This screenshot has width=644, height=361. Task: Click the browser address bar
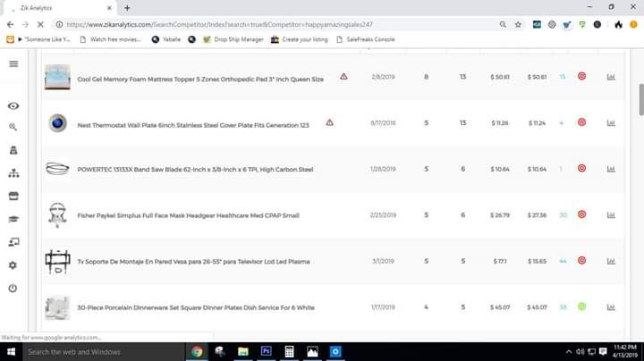[268, 24]
